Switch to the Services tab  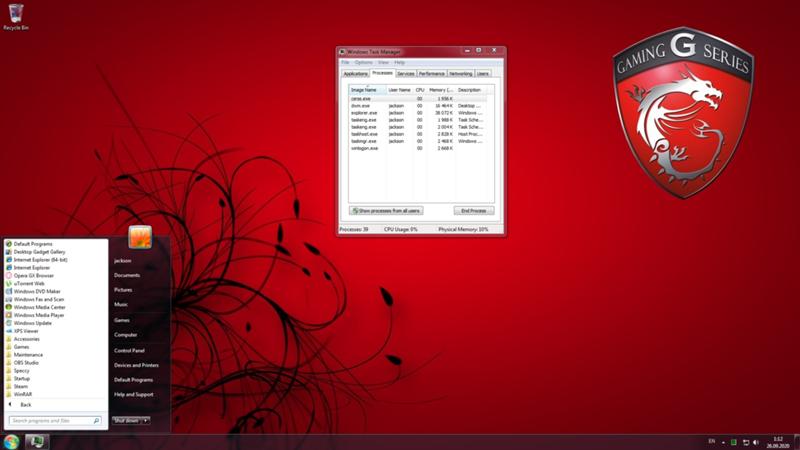click(x=406, y=74)
